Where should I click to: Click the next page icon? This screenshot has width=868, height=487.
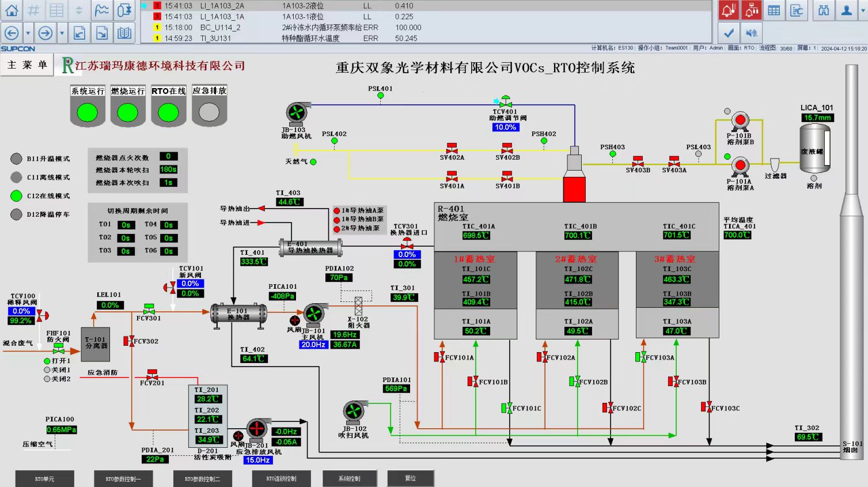tap(102, 33)
